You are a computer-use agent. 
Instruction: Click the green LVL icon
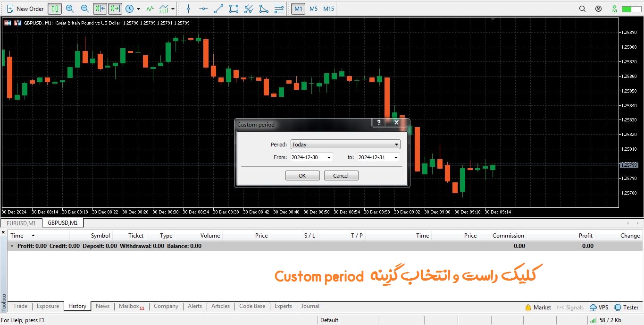[614, 9]
